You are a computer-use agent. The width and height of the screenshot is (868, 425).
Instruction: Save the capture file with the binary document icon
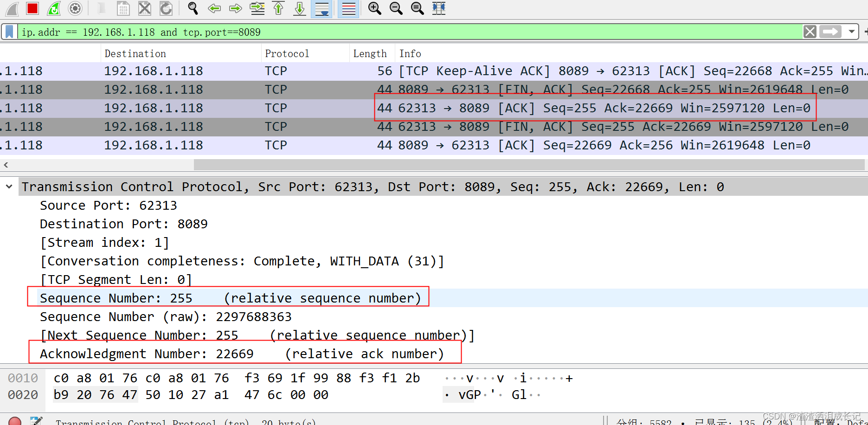click(123, 8)
